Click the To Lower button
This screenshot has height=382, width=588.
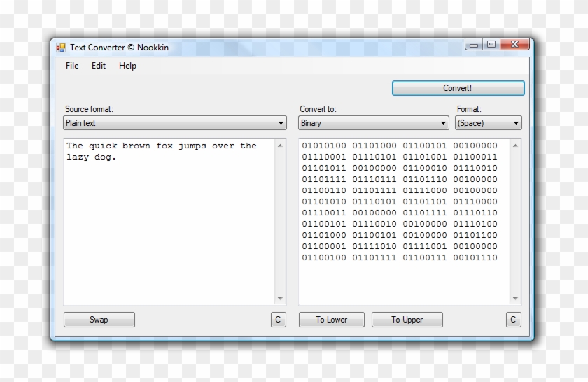click(331, 320)
